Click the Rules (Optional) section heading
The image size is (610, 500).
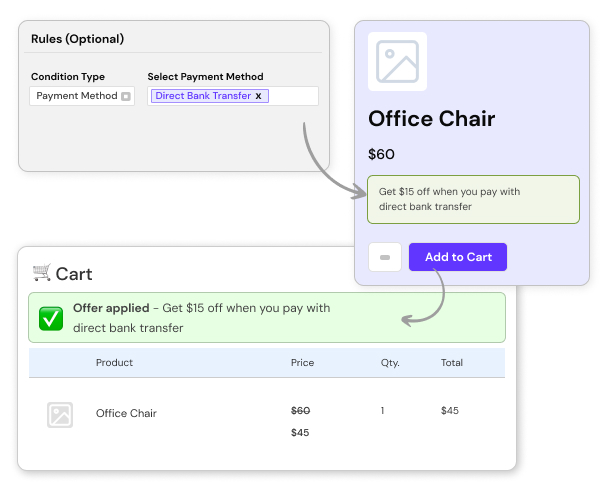[78, 39]
